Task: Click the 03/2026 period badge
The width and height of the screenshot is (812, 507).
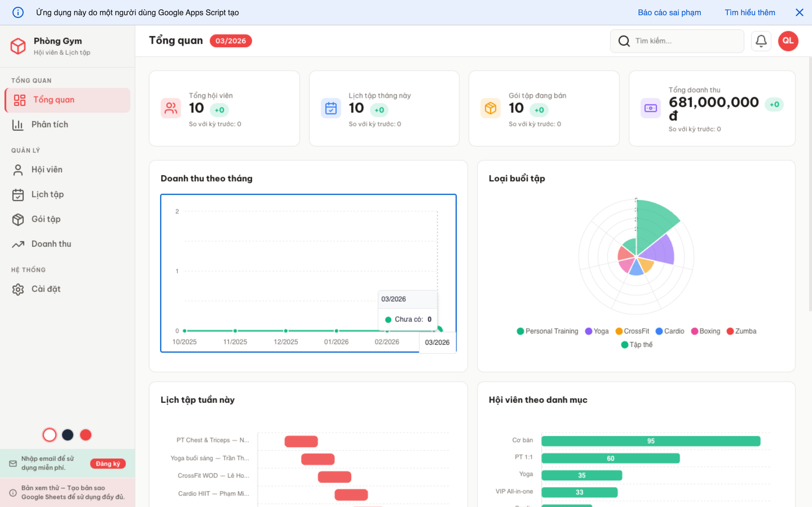Action: point(231,41)
